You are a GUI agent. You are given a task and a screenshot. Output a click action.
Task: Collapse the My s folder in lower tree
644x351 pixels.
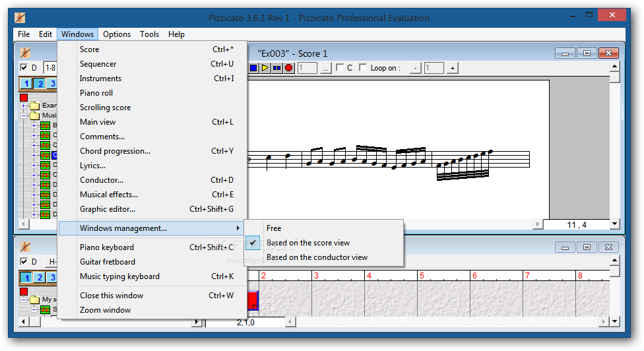pyautogui.click(x=23, y=300)
